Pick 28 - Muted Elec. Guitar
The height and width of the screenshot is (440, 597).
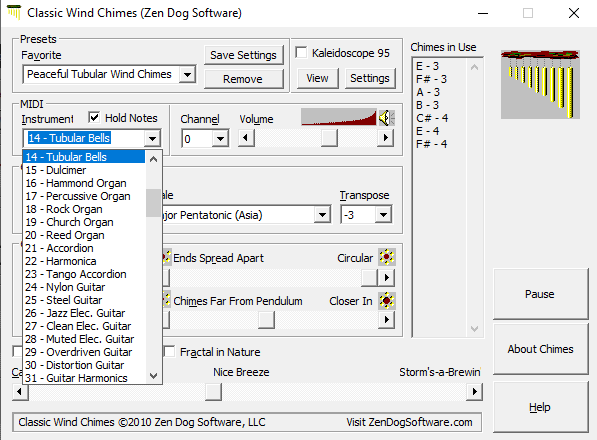tap(84, 339)
